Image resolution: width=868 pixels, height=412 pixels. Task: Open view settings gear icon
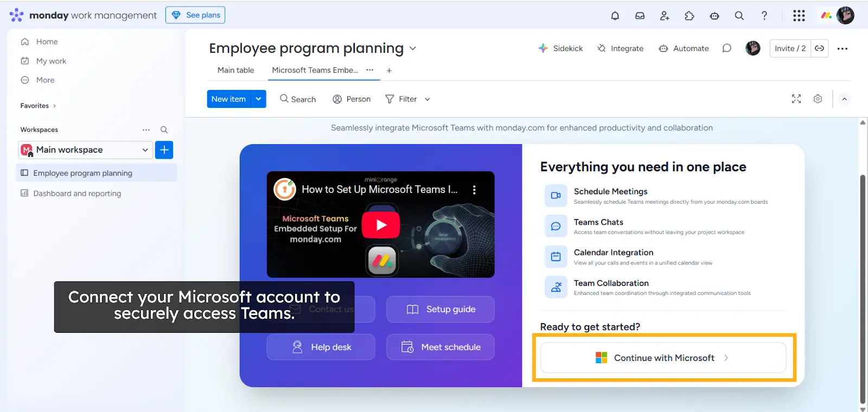point(818,99)
